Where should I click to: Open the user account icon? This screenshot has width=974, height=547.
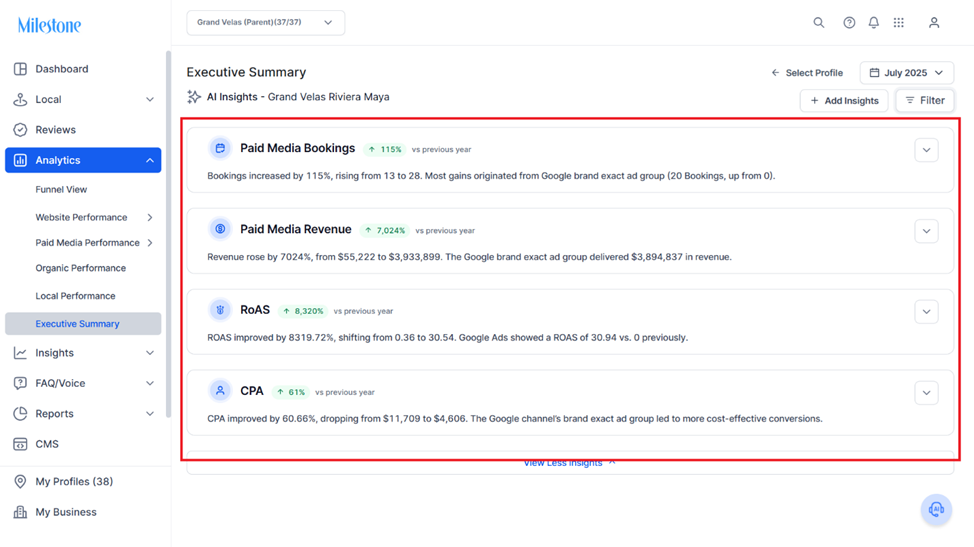[x=934, y=23]
